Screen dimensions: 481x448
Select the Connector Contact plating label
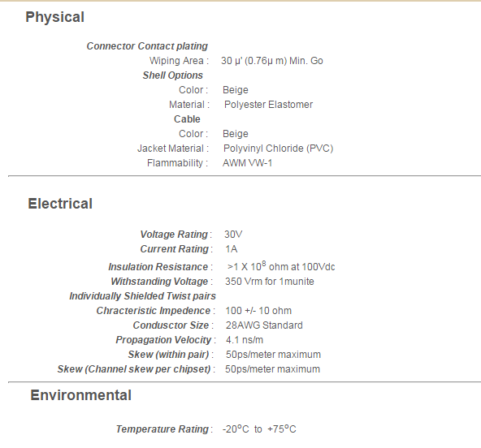[147, 46]
